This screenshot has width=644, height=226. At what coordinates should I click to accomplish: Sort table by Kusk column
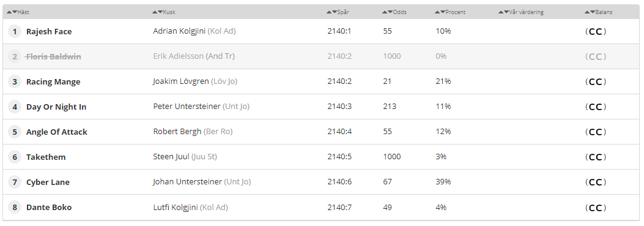click(x=164, y=12)
